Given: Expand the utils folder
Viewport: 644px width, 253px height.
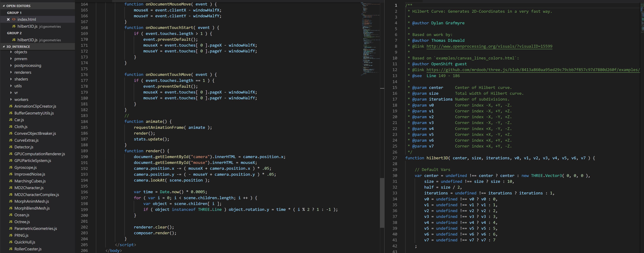Looking at the screenshot, I should (11, 86).
